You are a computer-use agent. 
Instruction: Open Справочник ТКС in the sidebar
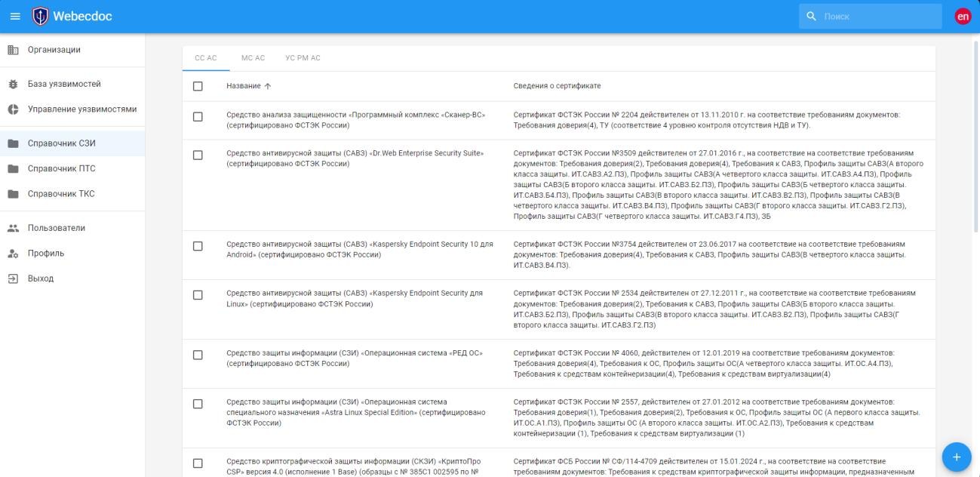(x=72, y=194)
